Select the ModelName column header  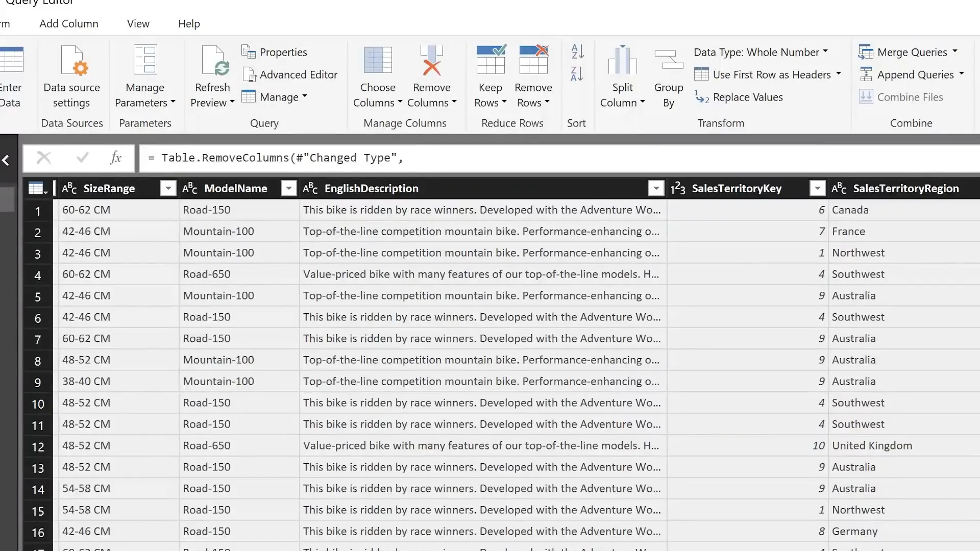click(236, 188)
